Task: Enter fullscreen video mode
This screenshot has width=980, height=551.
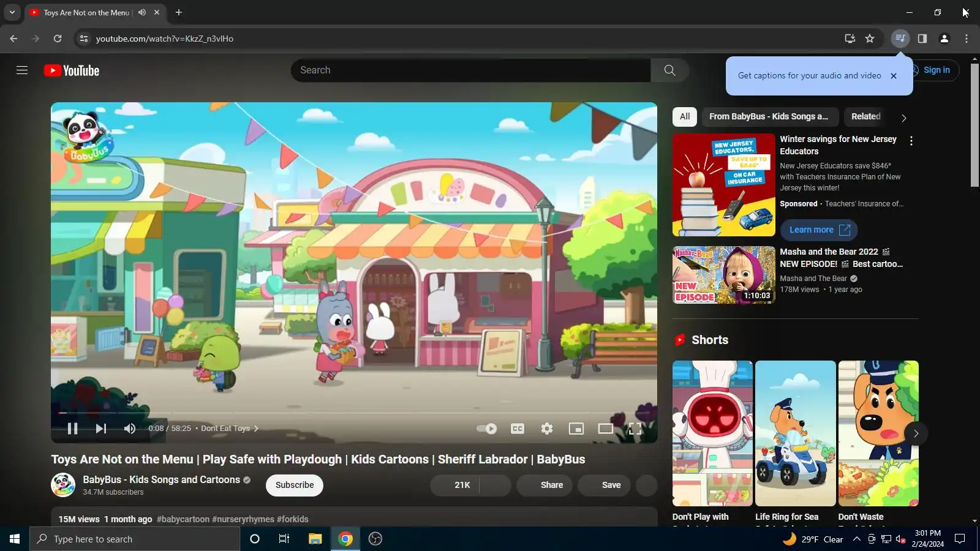Action: [x=635, y=429]
